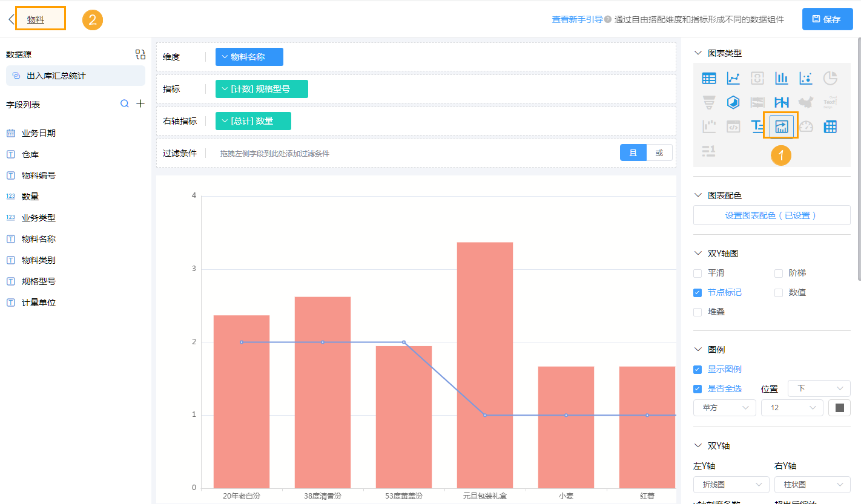Image resolution: width=861 pixels, height=504 pixels.
Task: Click the switch data source icon
Action: [140, 54]
